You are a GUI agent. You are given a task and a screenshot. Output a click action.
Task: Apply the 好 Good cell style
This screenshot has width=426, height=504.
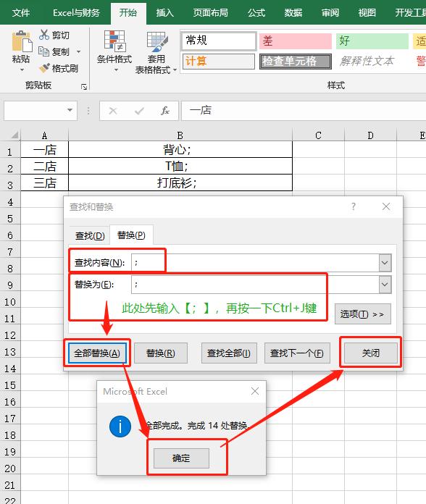tap(372, 41)
